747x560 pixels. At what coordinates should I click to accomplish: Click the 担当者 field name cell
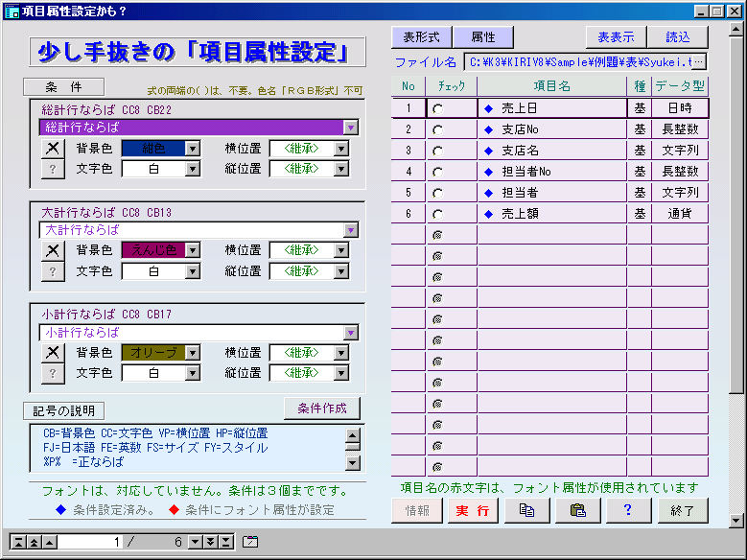[x=551, y=193]
